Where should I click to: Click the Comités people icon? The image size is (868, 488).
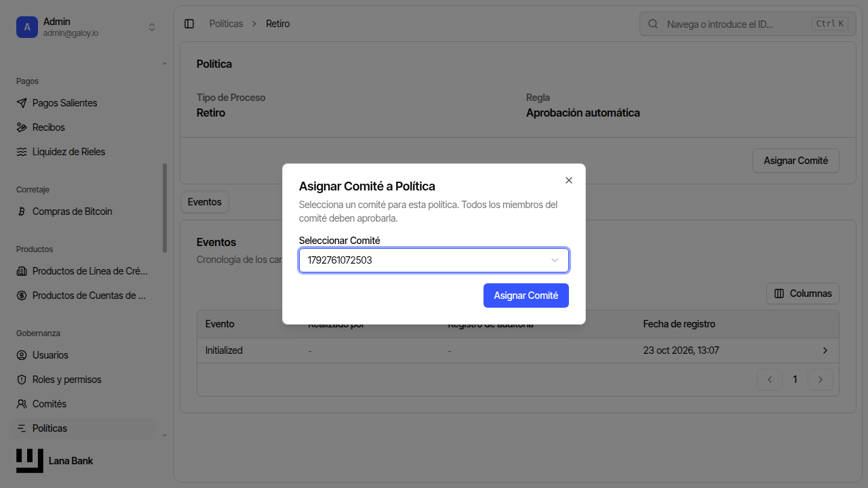(21, 404)
